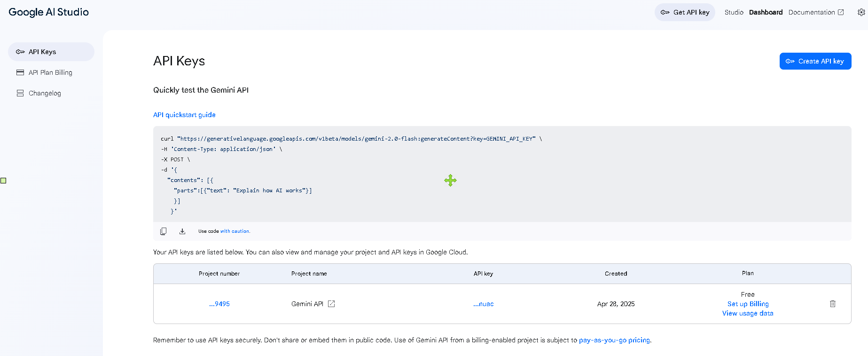Viewport: 868px width, 356px height.
Task: Click the Create API key button
Action: 815,61
